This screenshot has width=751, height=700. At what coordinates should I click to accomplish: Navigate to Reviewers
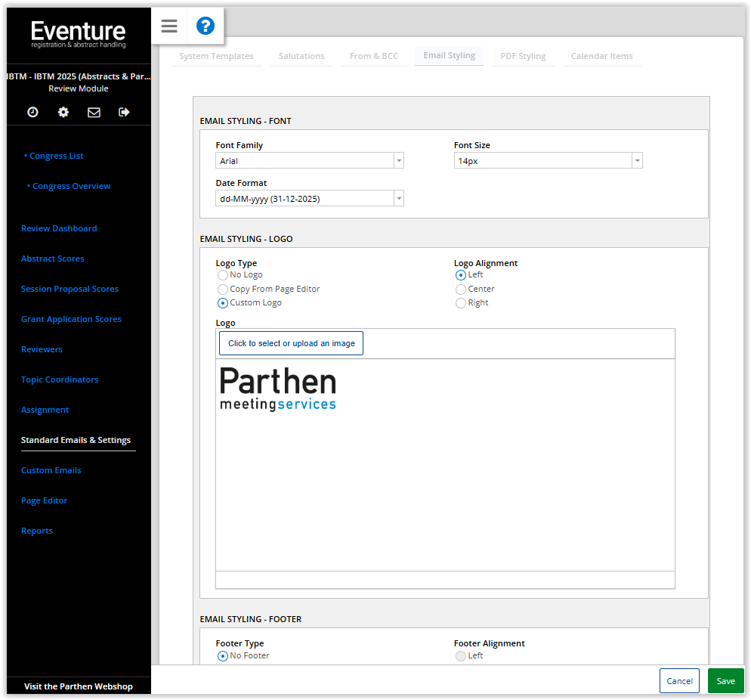tap(42, 349)
